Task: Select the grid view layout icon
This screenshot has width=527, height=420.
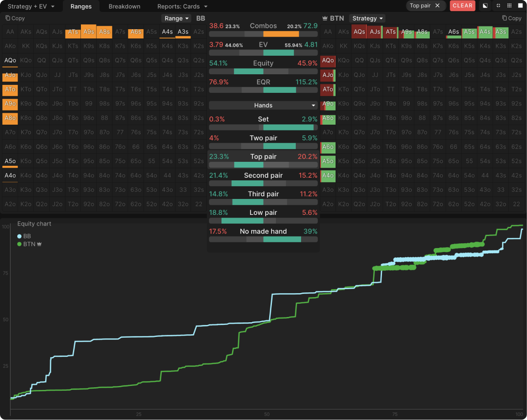Action: [x=509, y=6]
